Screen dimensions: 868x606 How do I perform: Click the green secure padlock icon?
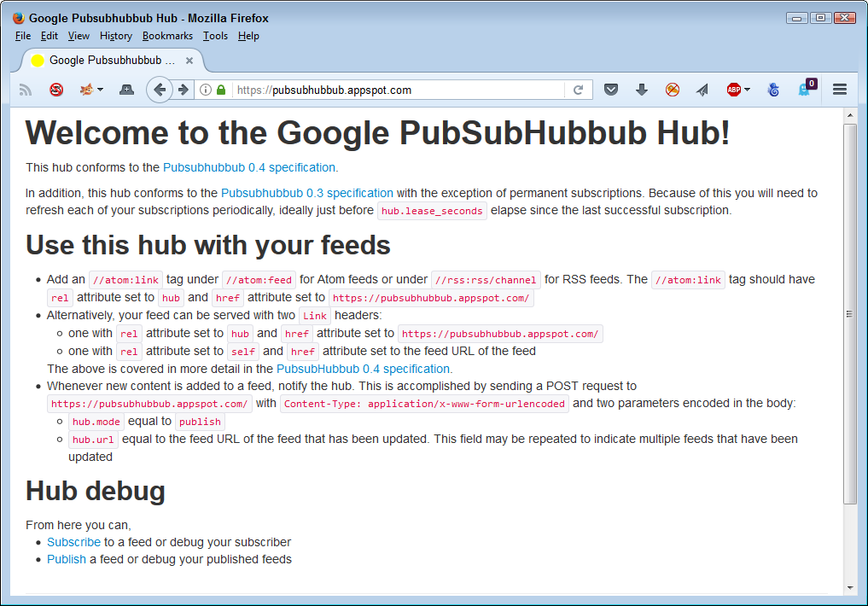coord(221,90)
